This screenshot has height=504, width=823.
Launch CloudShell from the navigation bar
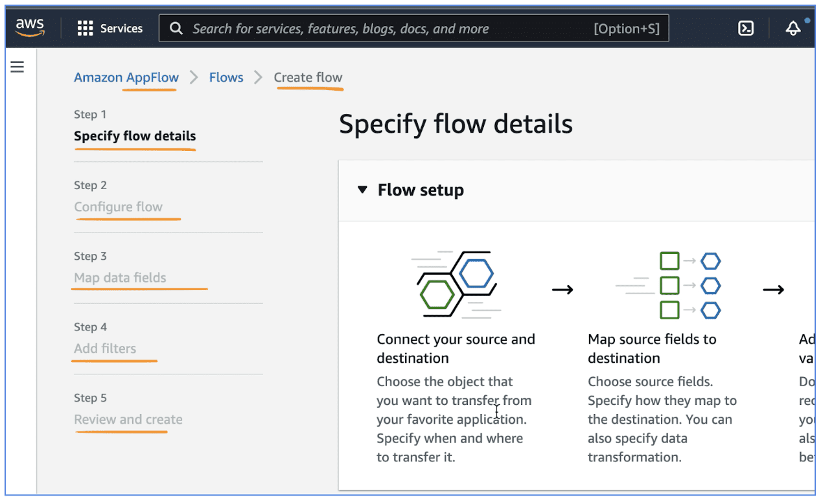[745, 29]
